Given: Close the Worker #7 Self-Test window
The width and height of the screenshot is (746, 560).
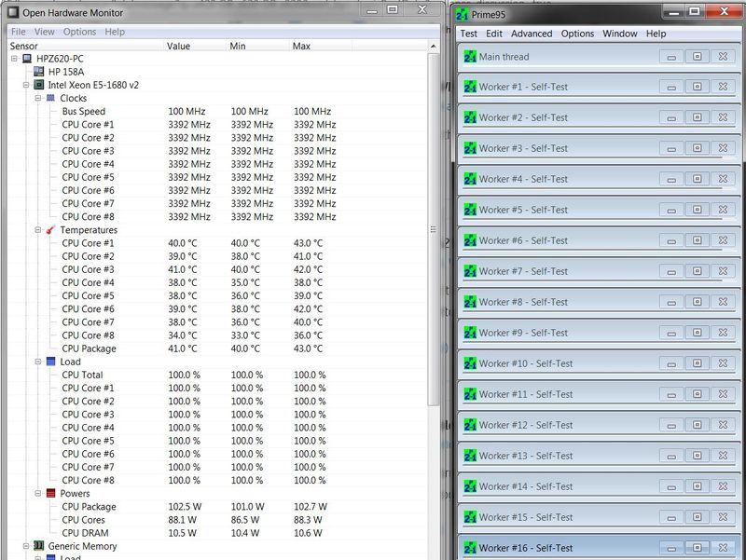Looking at the screenshot, I should coord(723,271).
